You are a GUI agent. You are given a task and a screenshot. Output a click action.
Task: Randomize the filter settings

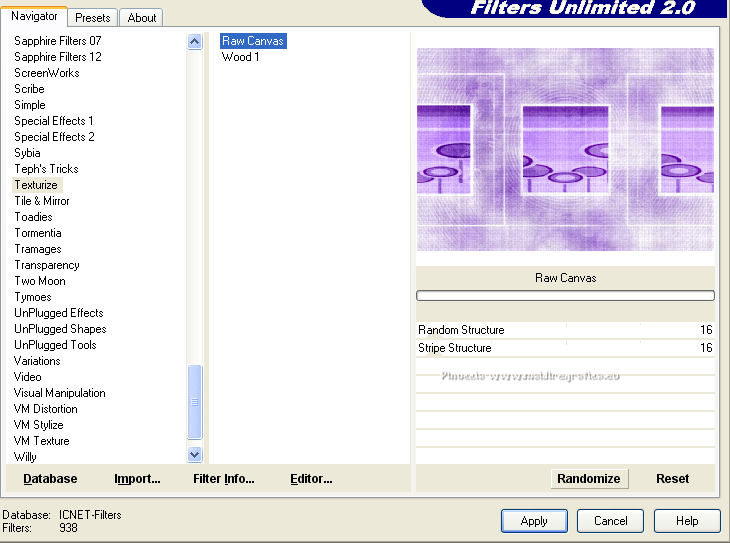[x=589, y=479]
